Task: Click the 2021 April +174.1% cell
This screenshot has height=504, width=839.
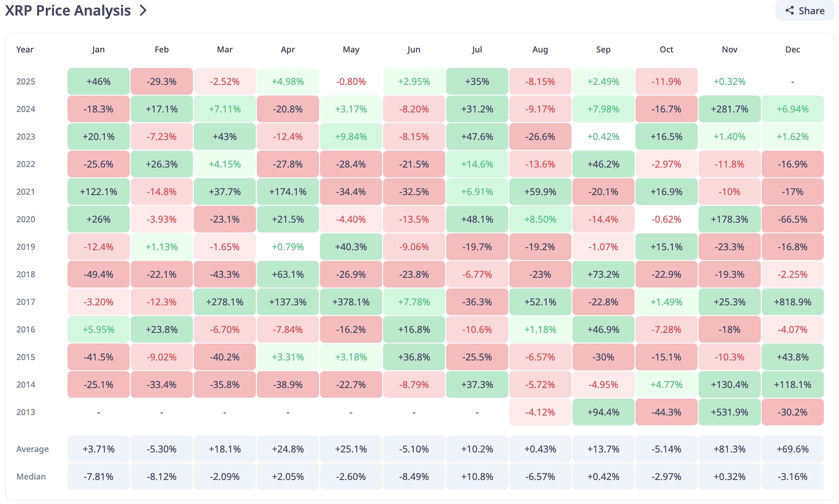Action: [x=288, y=192]
